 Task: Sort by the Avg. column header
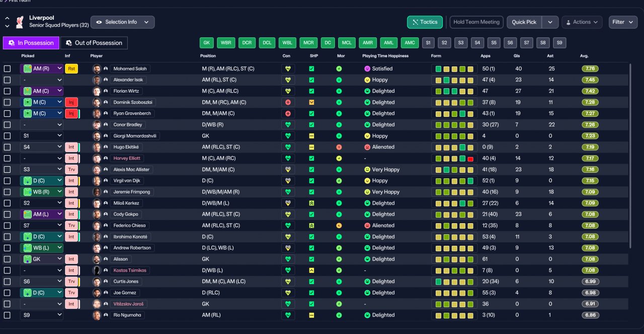pos(584,56)
